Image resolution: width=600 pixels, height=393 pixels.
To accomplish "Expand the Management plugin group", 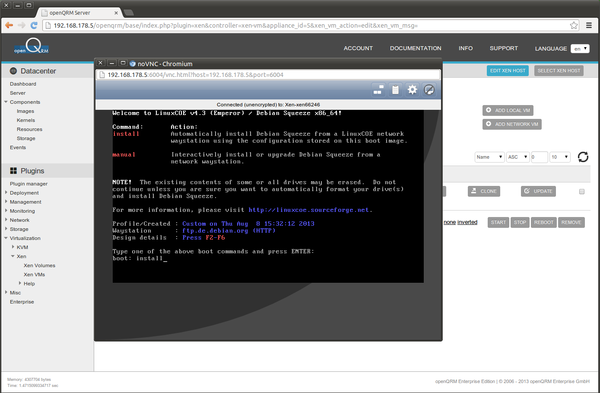I will [6, 202].
